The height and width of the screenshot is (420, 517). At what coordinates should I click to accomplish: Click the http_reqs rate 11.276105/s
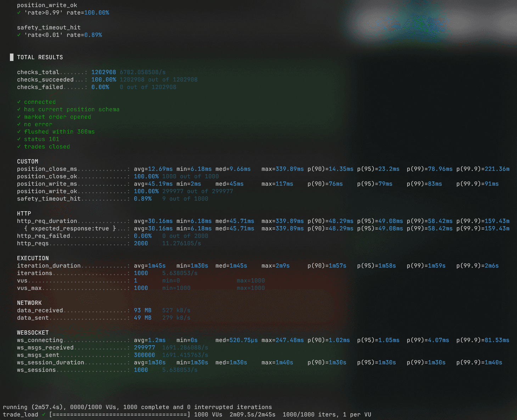[x=182, y=243]
